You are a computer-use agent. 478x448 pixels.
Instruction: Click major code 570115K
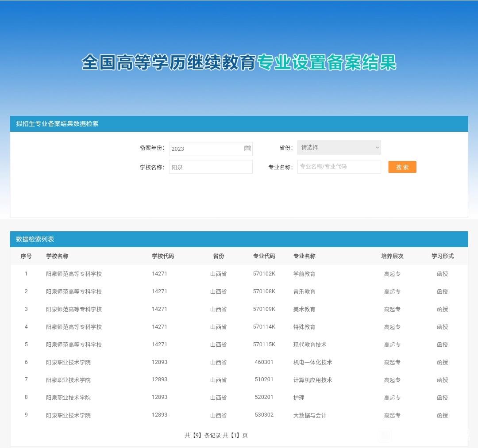click(x=264, y=344)
